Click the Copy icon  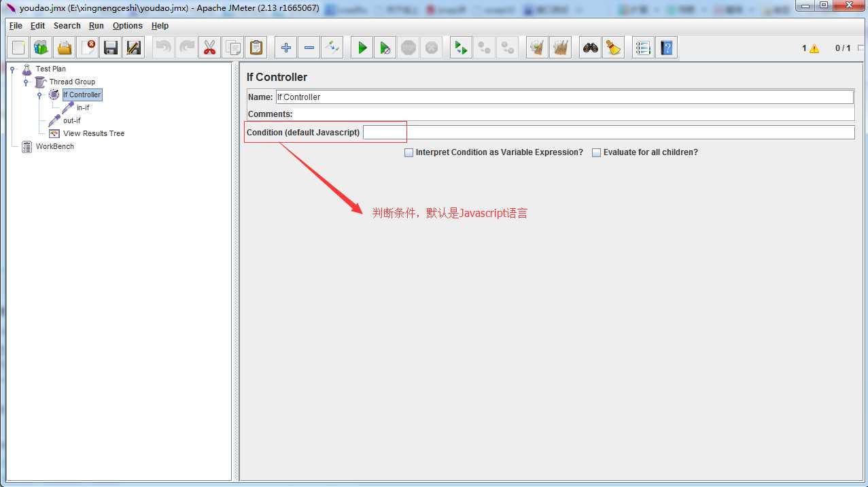coord(232,48)
